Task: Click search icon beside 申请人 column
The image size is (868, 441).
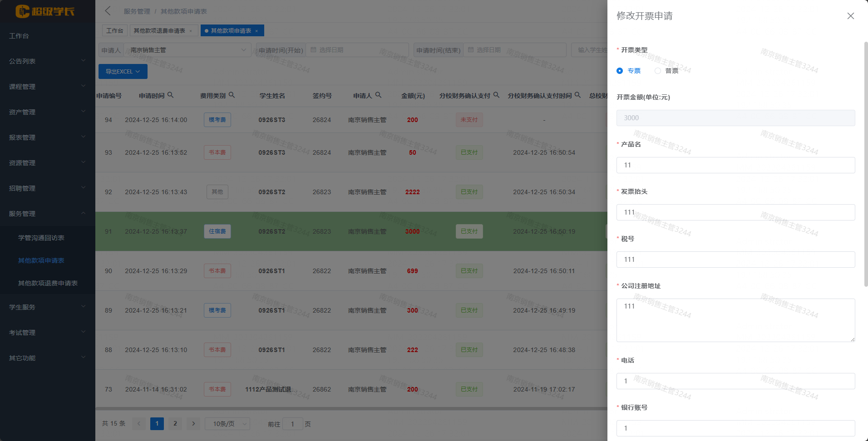Action: point(378,95)
